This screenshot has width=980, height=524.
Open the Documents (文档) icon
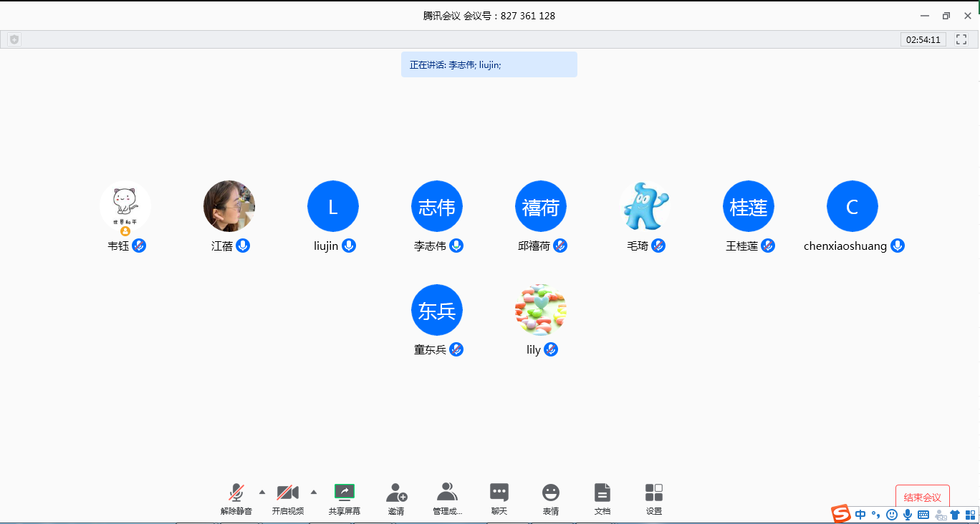(602, 493)
